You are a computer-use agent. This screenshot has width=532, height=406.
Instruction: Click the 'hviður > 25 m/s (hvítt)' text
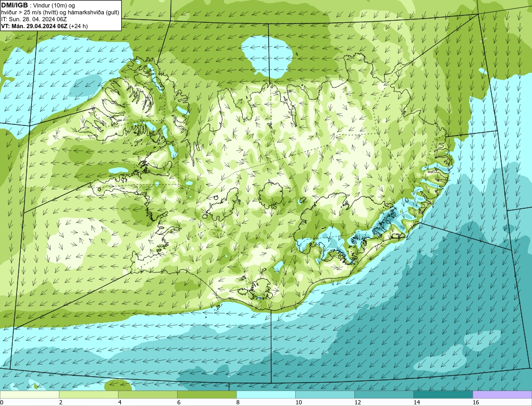[x=28, y=13]
